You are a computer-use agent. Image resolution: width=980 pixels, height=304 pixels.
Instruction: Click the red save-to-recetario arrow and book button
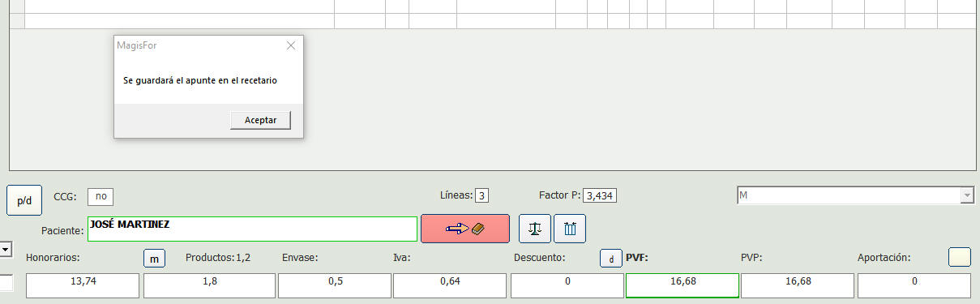pyautogui.click(x=465, y=229)
